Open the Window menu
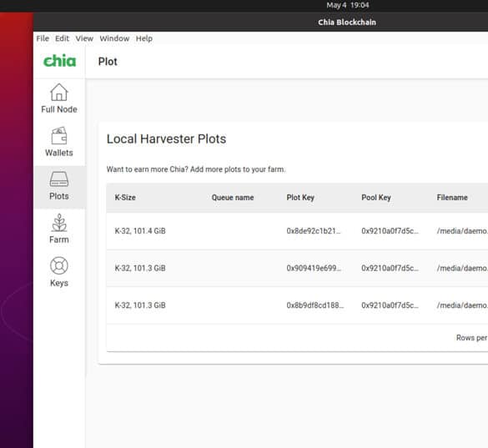488x448 pixels. [x=114, y=38]
